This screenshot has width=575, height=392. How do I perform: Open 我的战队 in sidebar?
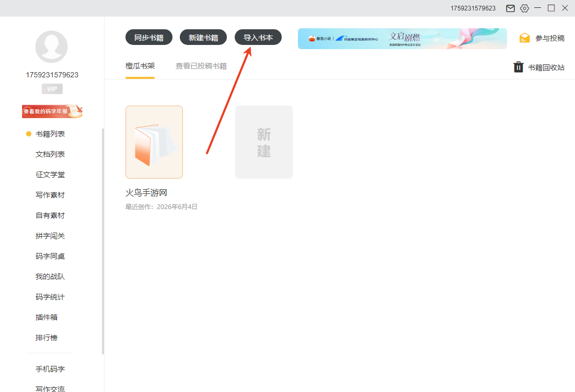pyautogui.click(x=50, y=276)
